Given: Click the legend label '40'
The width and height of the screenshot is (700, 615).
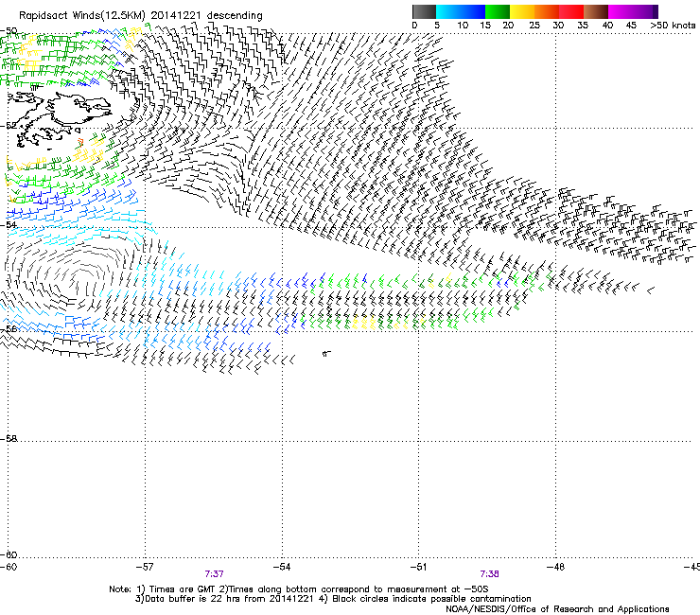Looking at the screenshot, I should pos(607,26).
